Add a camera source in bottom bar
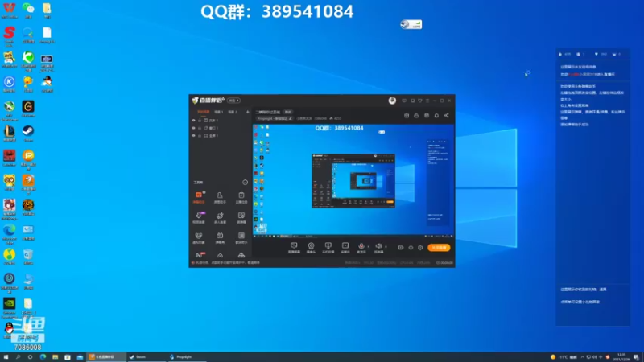 311,248
